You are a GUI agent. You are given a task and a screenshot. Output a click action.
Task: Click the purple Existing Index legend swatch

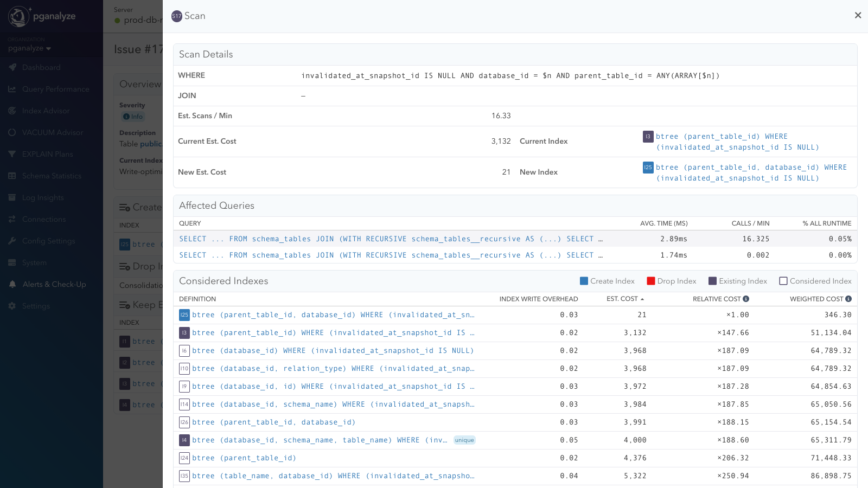click(x=713, y=281)
